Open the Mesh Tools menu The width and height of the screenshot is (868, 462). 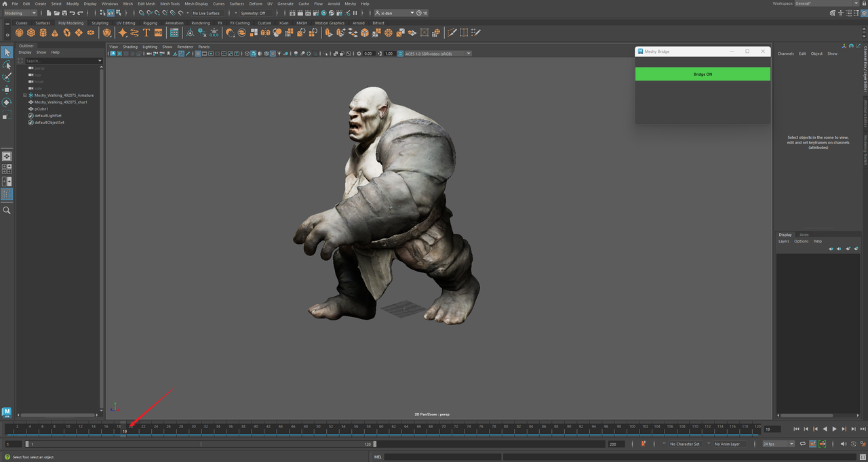(170, 3)
